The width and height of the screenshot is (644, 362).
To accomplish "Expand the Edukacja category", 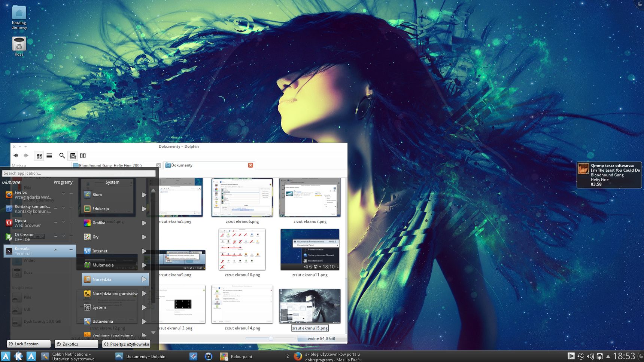I will pyautogui.click(x=115, y=209).
